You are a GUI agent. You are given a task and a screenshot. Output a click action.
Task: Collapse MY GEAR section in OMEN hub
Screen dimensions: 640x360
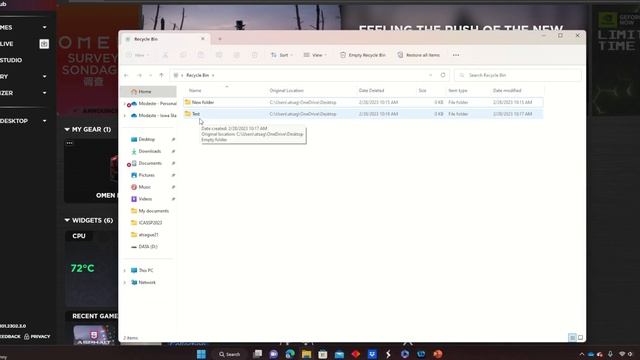pyautogui.click(x=67, y=129)
